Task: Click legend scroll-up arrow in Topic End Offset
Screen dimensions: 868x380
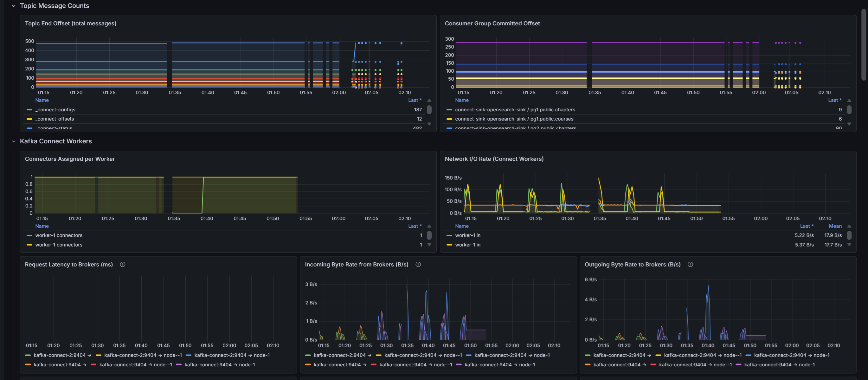Action: pyautogui.click(x=429, y=101)
